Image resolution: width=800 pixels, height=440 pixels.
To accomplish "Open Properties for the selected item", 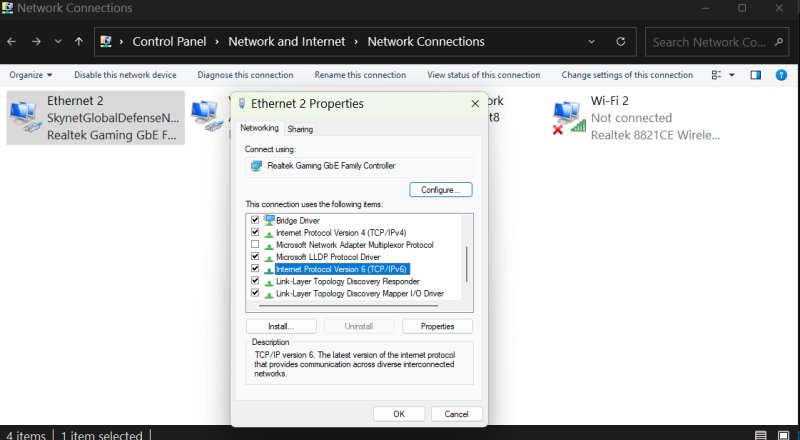I will pos(437,326).
